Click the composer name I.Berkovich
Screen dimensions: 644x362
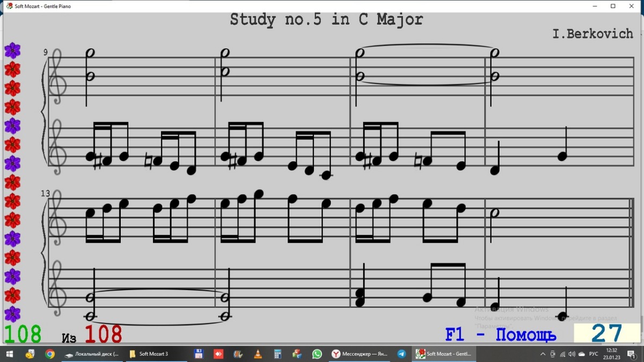592,34
